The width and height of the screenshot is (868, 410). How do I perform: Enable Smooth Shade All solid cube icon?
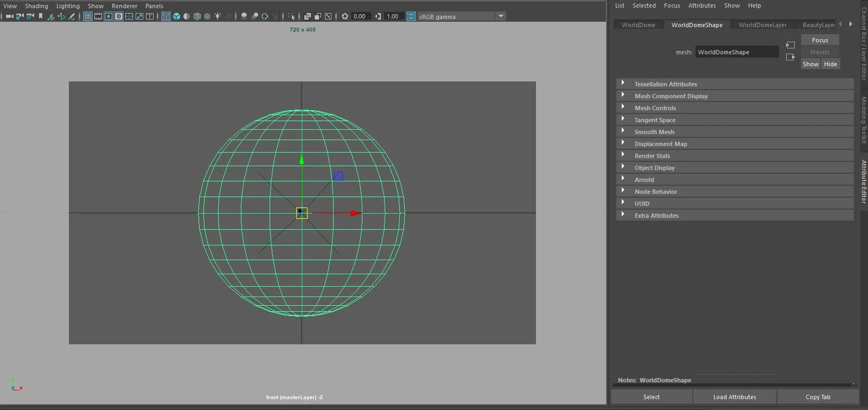(x=177, y=16)
